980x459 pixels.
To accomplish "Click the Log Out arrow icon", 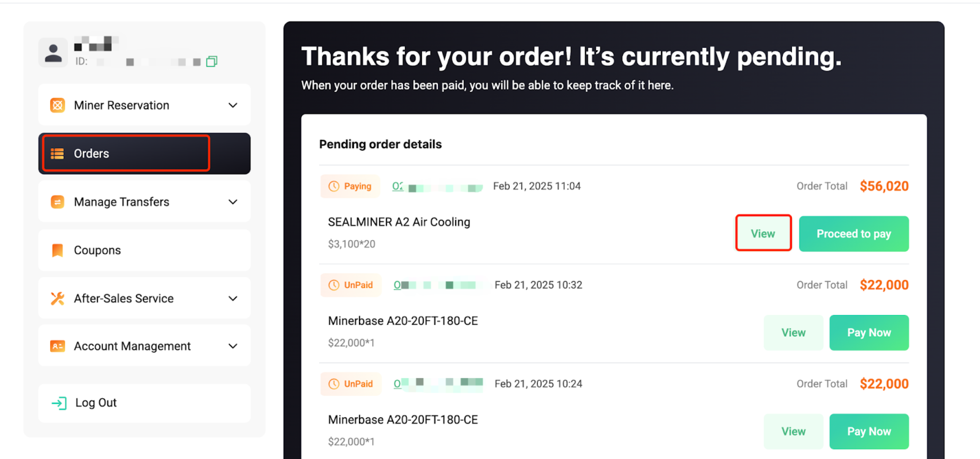I will [59, 403].
